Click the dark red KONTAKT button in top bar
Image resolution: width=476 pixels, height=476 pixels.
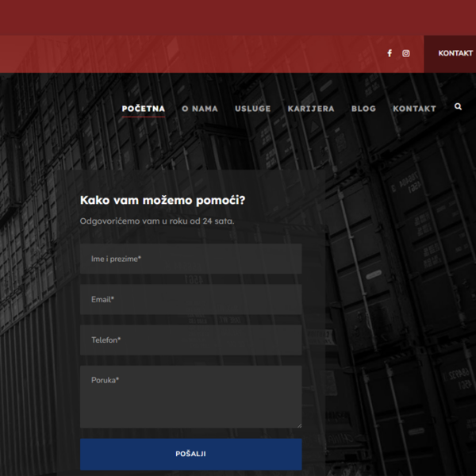click(x=455, y=53)
